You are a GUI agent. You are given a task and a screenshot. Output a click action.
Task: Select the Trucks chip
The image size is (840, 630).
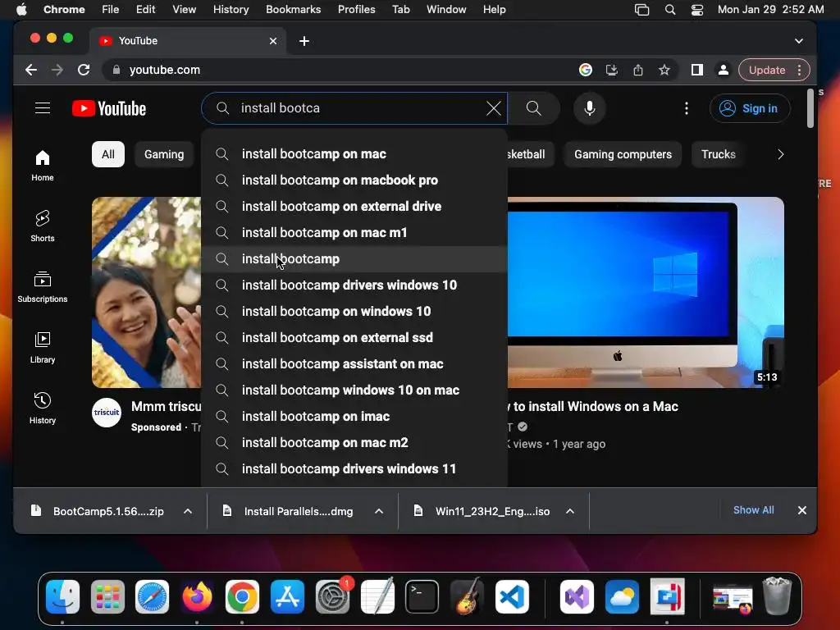tap(719, 154)
